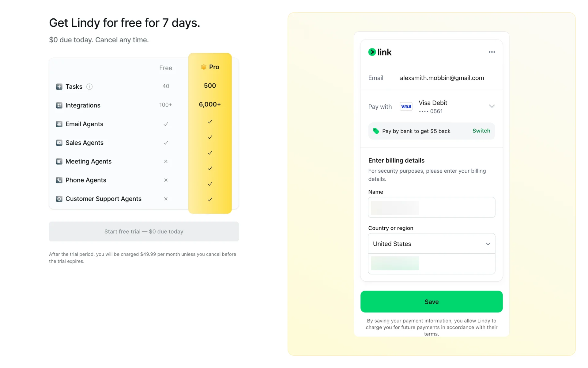588x368 pixels.
Task: Click the Tasks info icon
Action: [x=89, y=87]
